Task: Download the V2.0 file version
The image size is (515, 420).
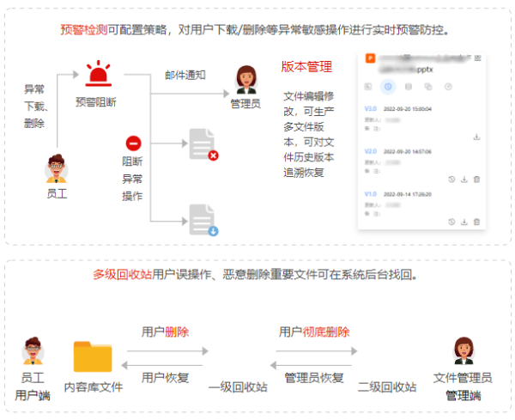Action: 464,180
